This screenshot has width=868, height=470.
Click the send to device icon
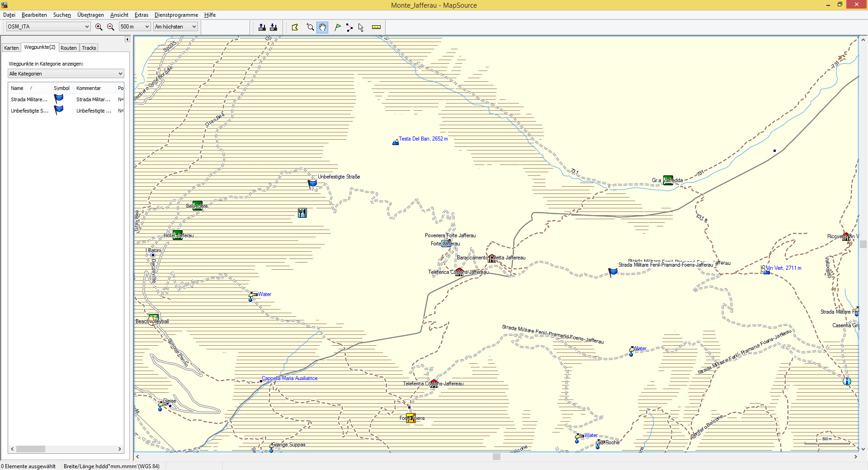(x=262, y=27)
